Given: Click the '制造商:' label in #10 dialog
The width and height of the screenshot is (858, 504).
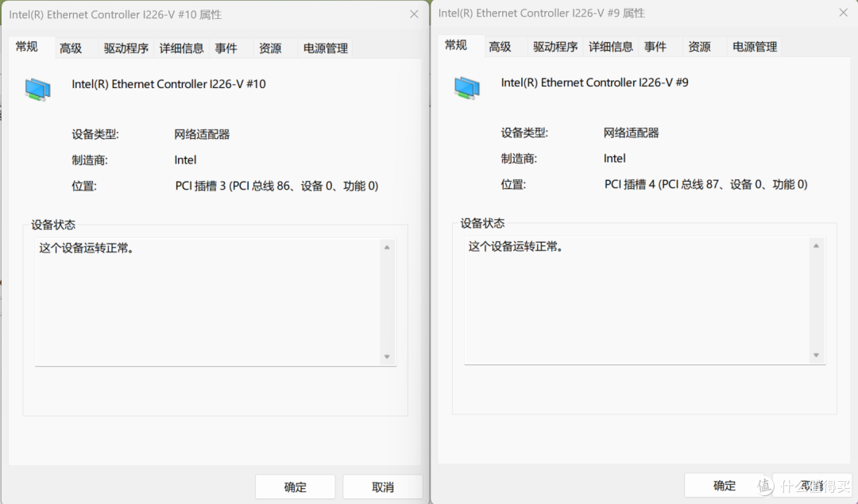Looking at the screenshot, I should point(89,160).
